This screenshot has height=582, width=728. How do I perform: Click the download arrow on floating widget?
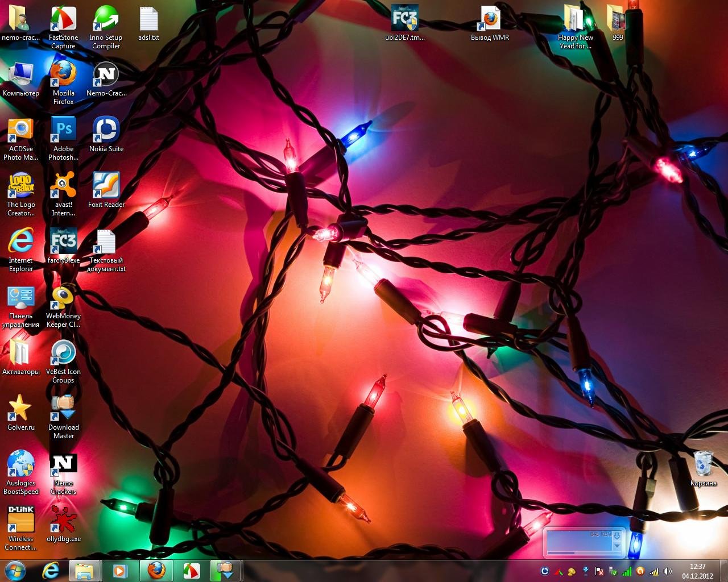[617, 537]
